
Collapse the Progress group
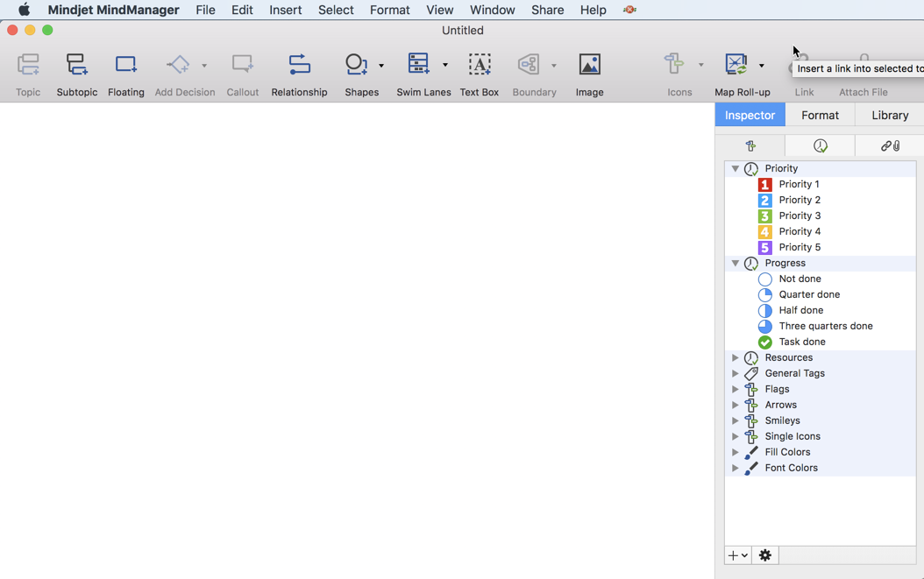pyautogui.click(x=736, y=264)
